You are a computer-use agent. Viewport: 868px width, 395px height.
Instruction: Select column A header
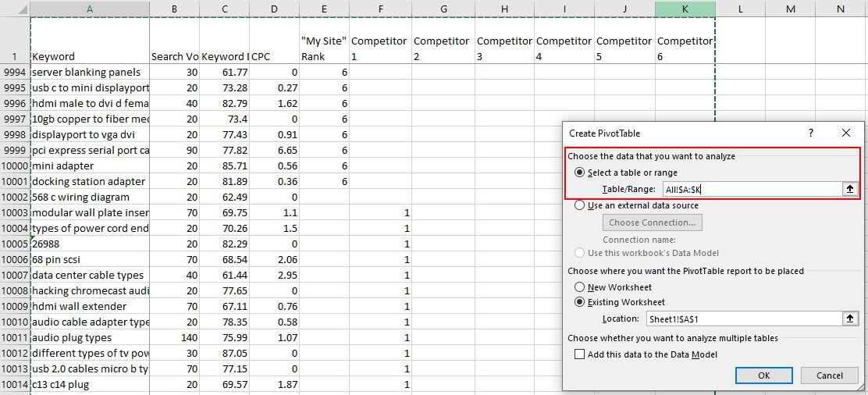[90, 9]
